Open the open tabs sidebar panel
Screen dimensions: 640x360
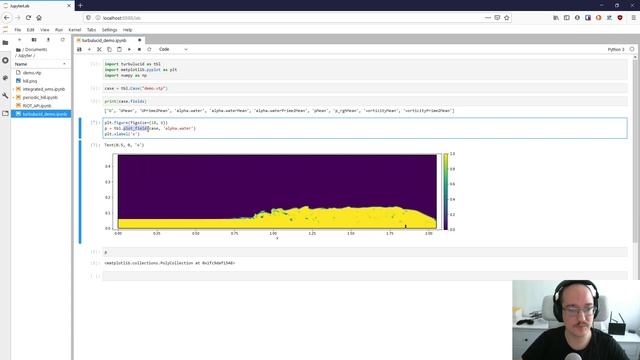[5, 113]
